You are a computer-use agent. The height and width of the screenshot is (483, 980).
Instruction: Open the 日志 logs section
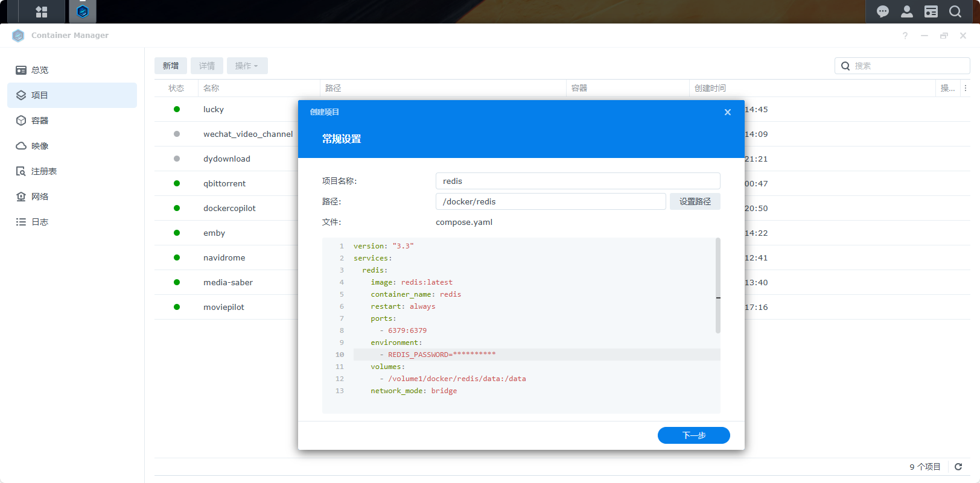[40, 222]
